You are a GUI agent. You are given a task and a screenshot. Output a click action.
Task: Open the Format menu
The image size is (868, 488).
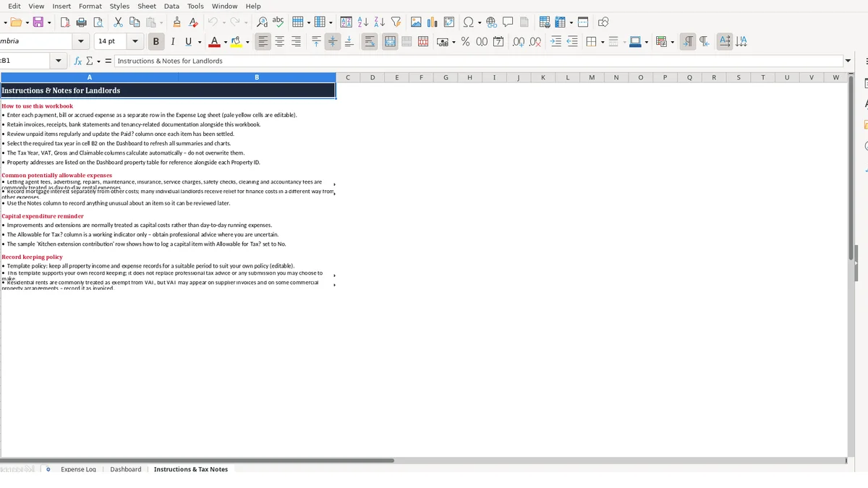coord(90,6)
